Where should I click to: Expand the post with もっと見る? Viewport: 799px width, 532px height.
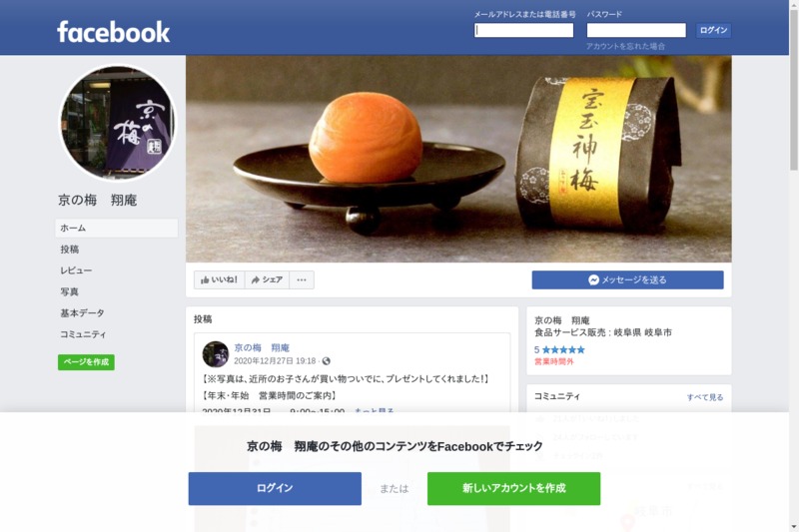(x=374, y=410)
